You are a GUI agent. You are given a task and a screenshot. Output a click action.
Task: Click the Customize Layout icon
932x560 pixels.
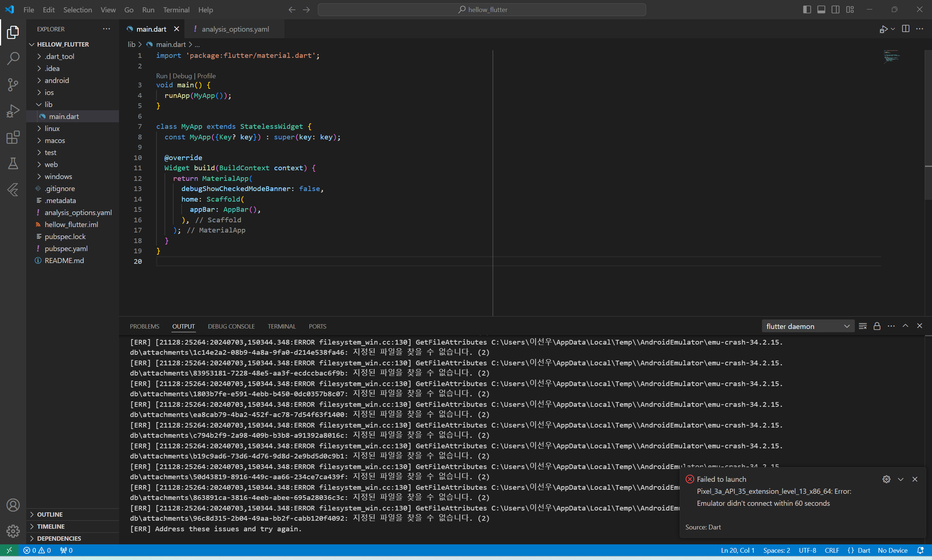pyautogui.click(x=850, y=9)
